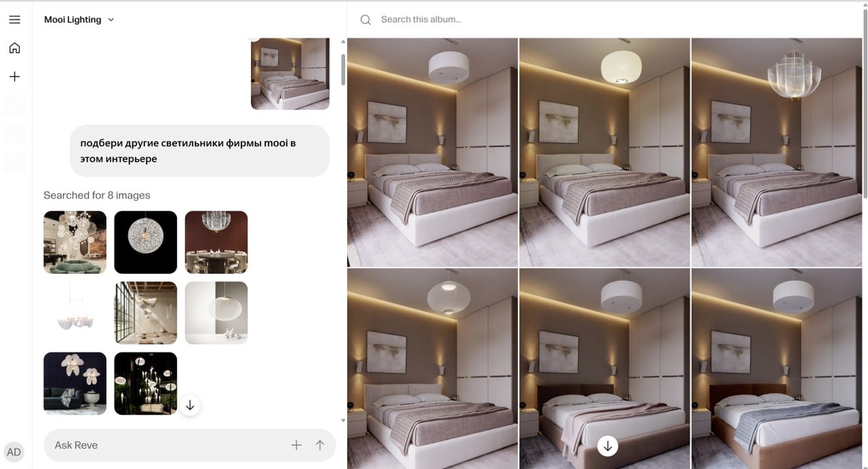868x469 pixels.
Task: Open bedroom image with wire cage chandelier
Action: [x=777, y=152]
